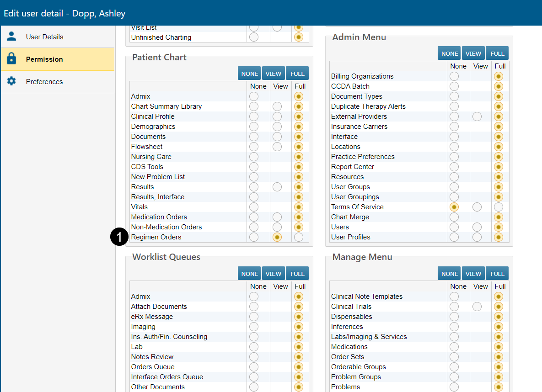Set External Providers to View
The width and height of the screenshot is (542, 392).
pyautogui.click(x=477, y=117)
